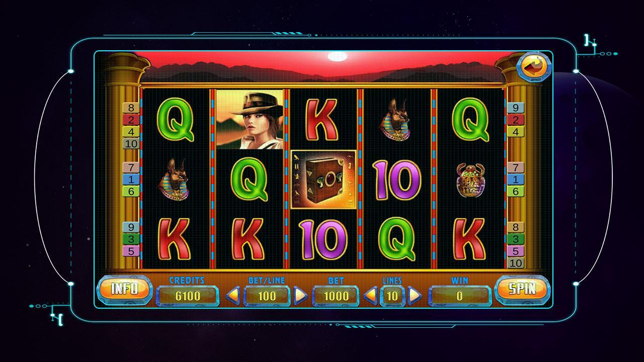Screen dimensions: 644x362
Task: Reduce the number of lines with left arrow
Action: click(370, 295)
